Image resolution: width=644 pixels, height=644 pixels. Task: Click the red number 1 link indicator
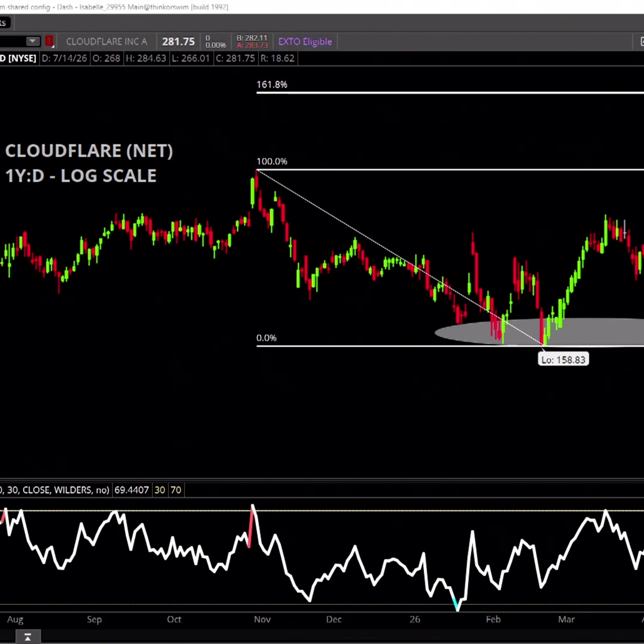[49, 41]
